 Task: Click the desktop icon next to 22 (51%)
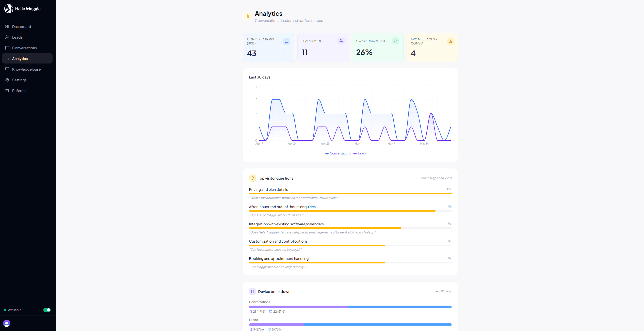pyautogui.click(x=271, y=312)
